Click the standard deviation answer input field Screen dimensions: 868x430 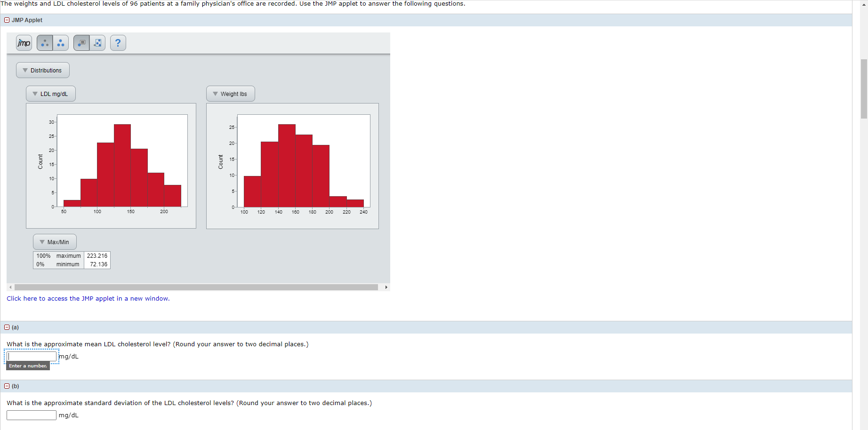click(32, 415)
